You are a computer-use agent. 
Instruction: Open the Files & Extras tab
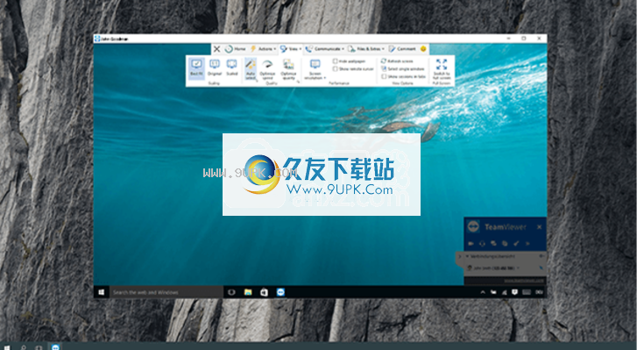click(366, 49)
